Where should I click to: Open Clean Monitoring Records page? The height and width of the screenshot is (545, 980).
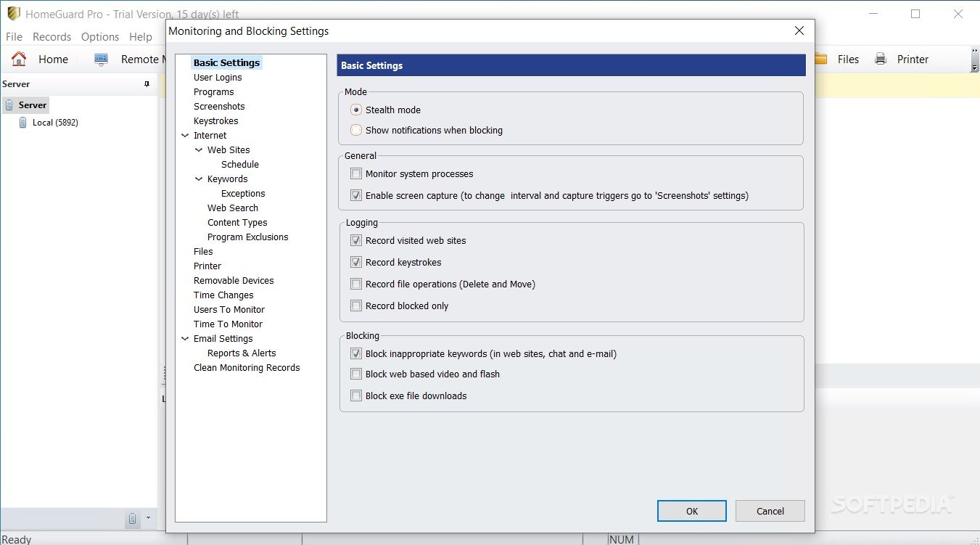click(247, 368)
